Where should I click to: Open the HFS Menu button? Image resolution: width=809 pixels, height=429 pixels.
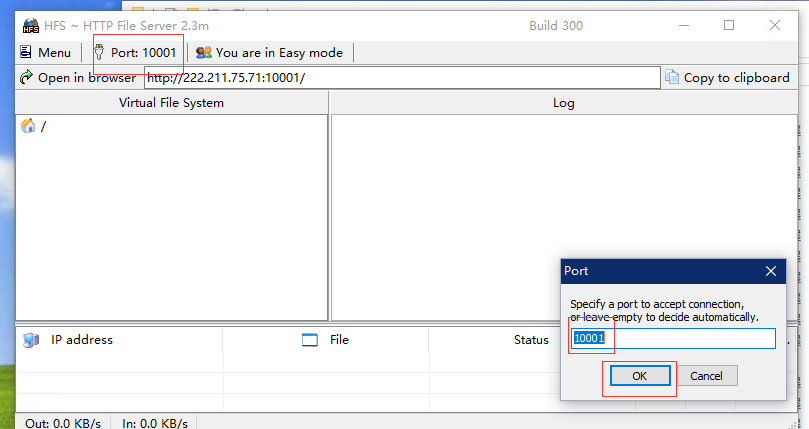point(46,52)
